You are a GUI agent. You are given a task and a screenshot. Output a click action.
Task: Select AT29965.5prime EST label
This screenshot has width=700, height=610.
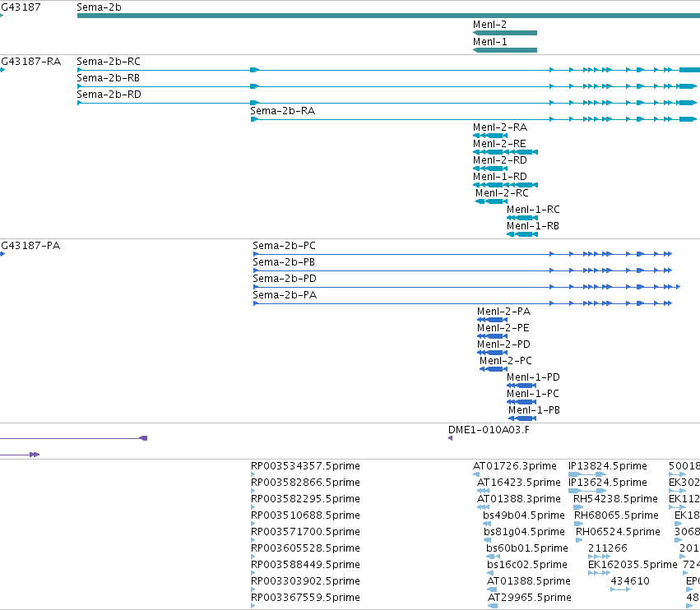pyautogui.click(x=530, y=597)
